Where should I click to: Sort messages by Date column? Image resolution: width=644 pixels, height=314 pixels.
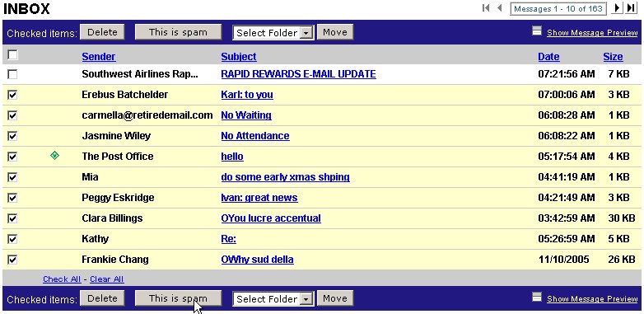(548, 57)
